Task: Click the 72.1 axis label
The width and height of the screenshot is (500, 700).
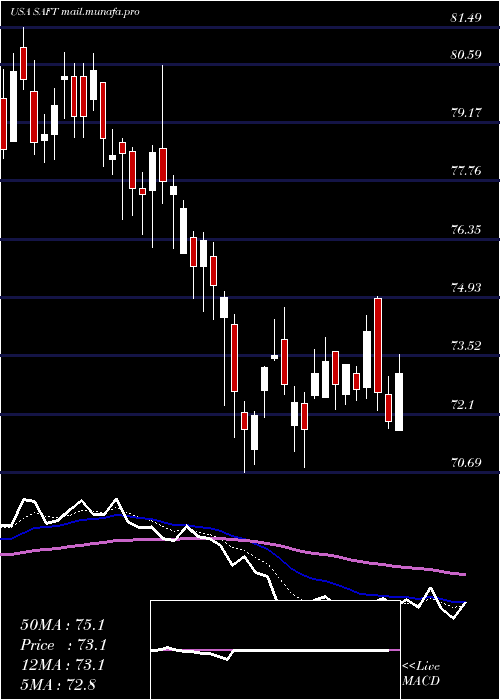Action: point(463,405)
